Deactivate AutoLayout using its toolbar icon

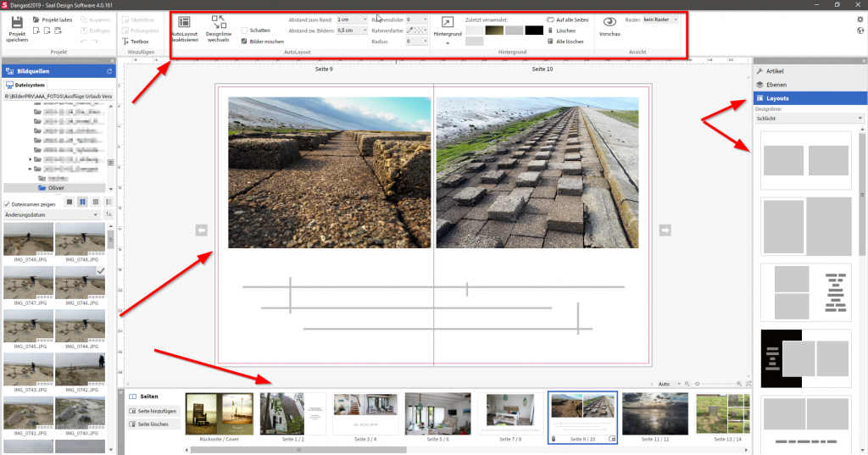click(x=184, y=23)
